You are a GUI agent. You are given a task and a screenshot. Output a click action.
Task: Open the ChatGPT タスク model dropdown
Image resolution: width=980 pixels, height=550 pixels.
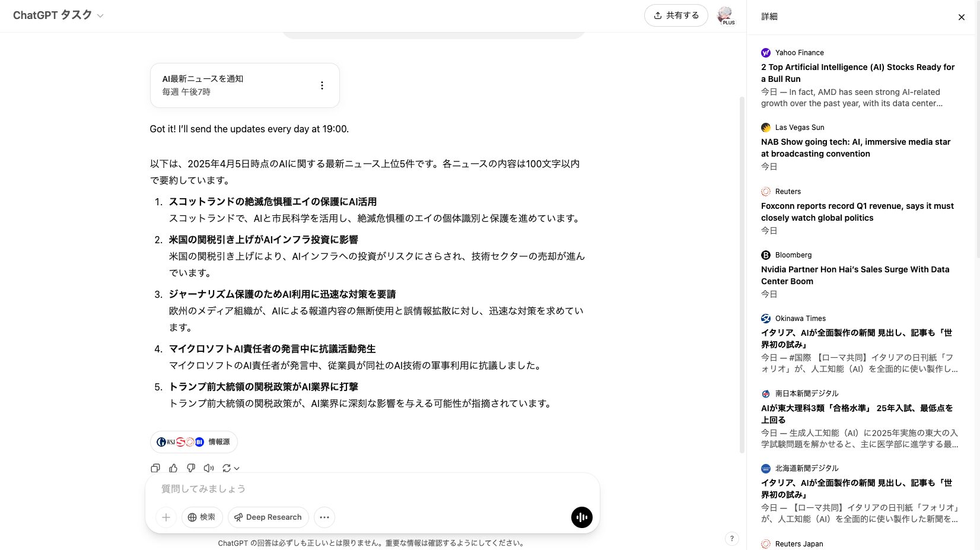(x=58, y=15)
